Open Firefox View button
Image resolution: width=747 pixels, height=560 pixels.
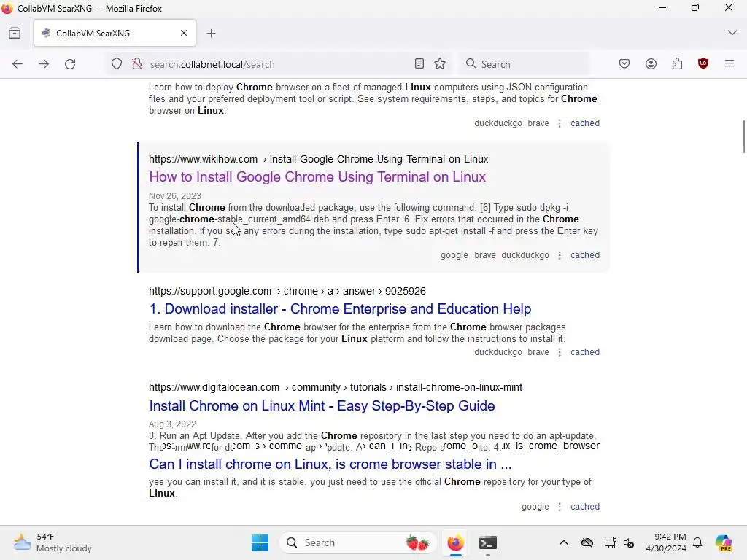coord(15,34)
